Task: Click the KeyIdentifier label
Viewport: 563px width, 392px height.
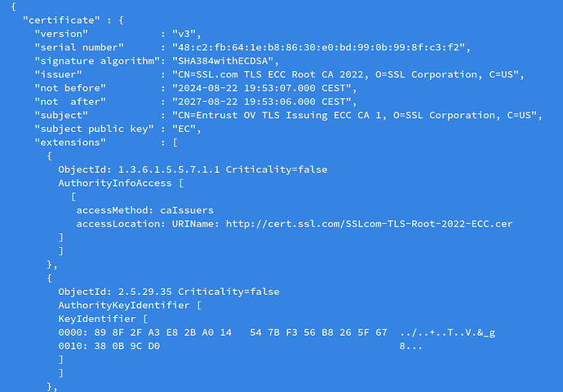Action: click(x=97, y=319)
